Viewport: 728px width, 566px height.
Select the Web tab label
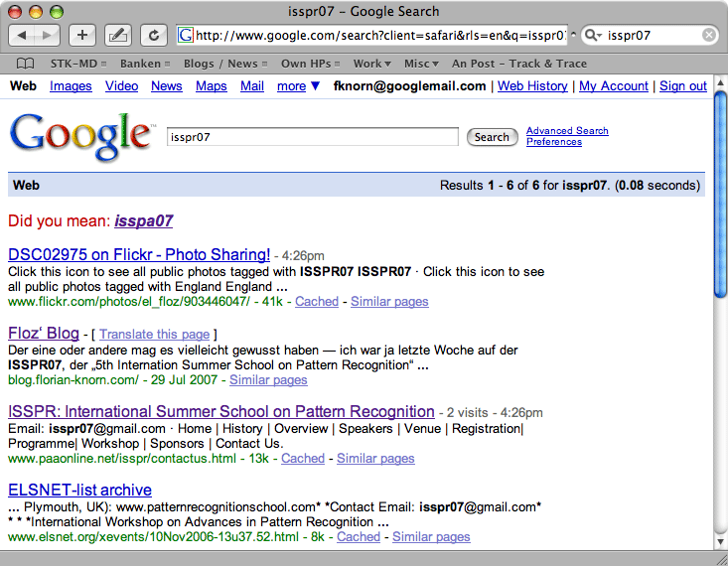pyautogui.click(x=23, y=86)
